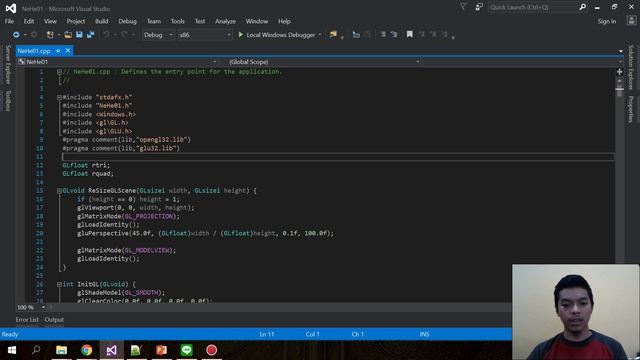Open the File menu
Viewport: 640px width, 360px height.
pos(9,21)
